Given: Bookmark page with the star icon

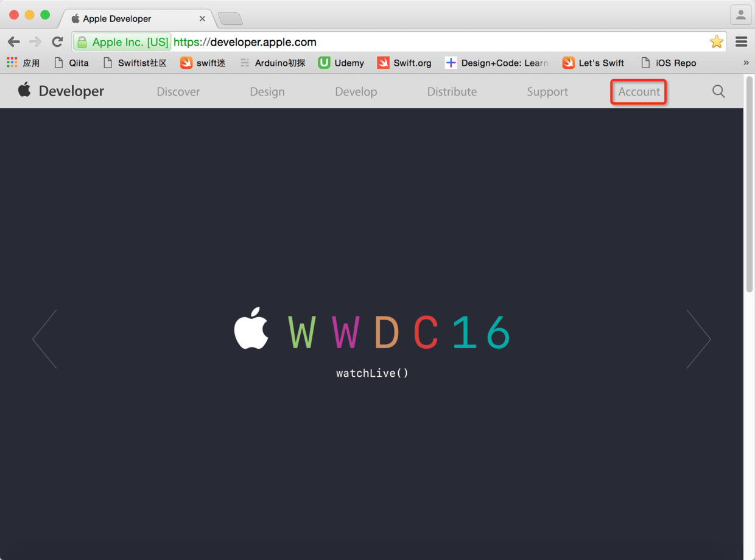Looking at the screenshot, I should (717, 42).
